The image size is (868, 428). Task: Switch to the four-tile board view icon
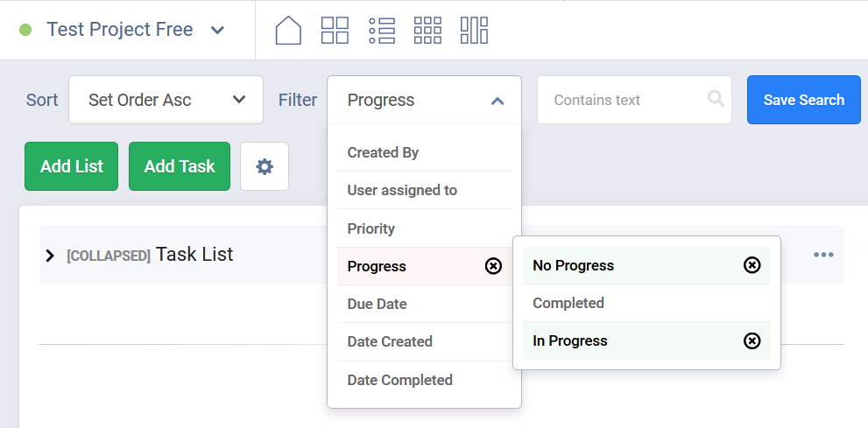[335, 31]
